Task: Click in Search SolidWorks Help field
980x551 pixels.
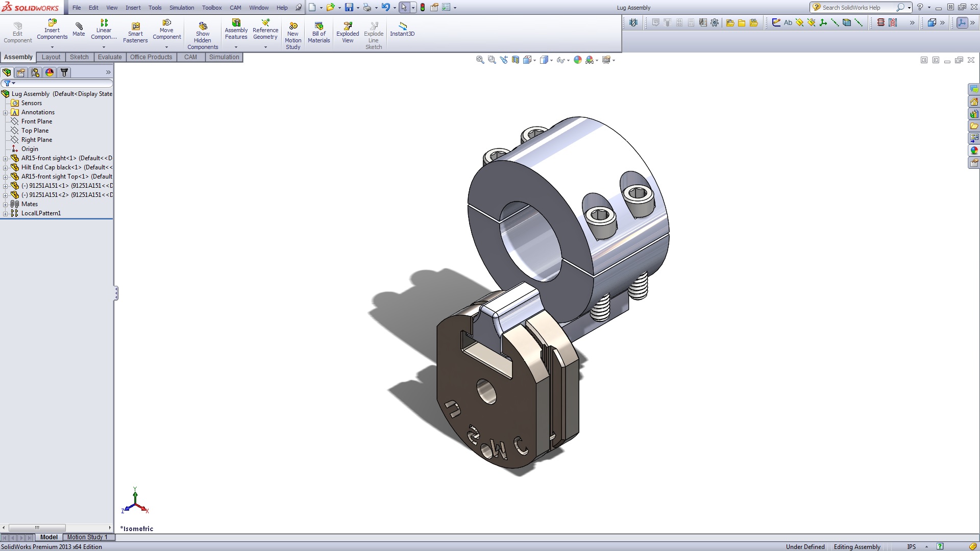Action: tap(856, 8)
